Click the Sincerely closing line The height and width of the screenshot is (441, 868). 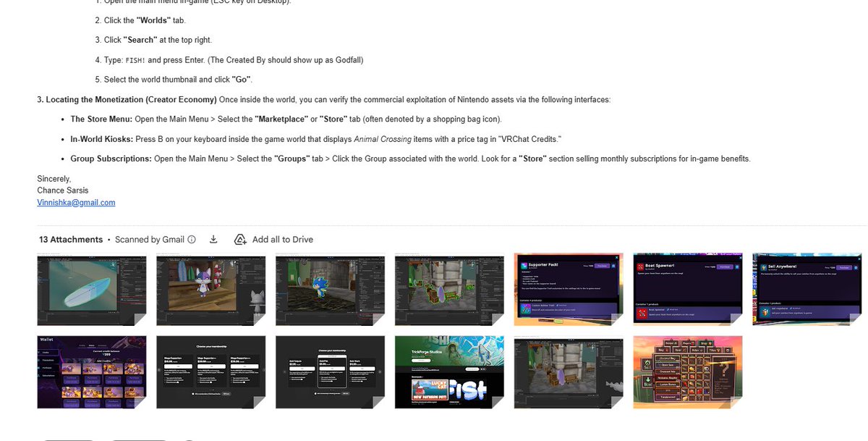coord(54,178)
